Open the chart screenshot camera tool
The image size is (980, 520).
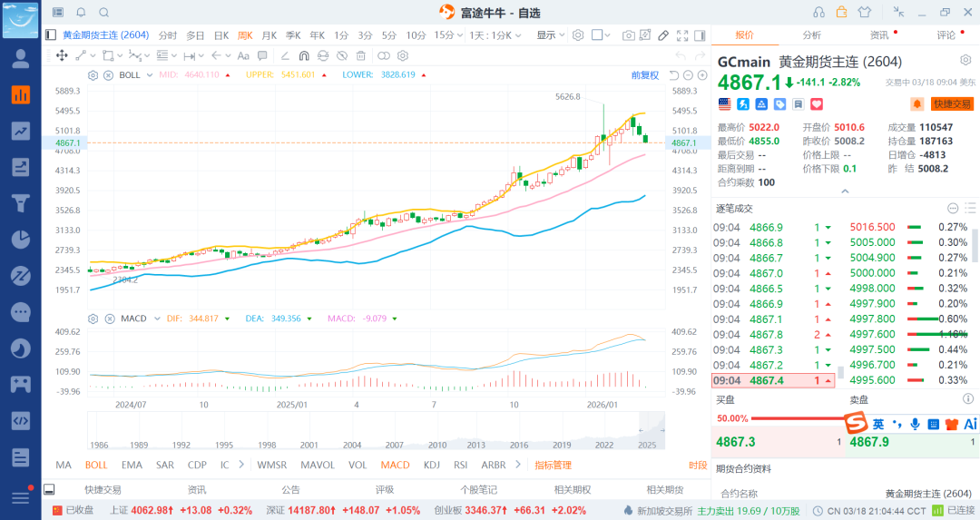[629, 35]
